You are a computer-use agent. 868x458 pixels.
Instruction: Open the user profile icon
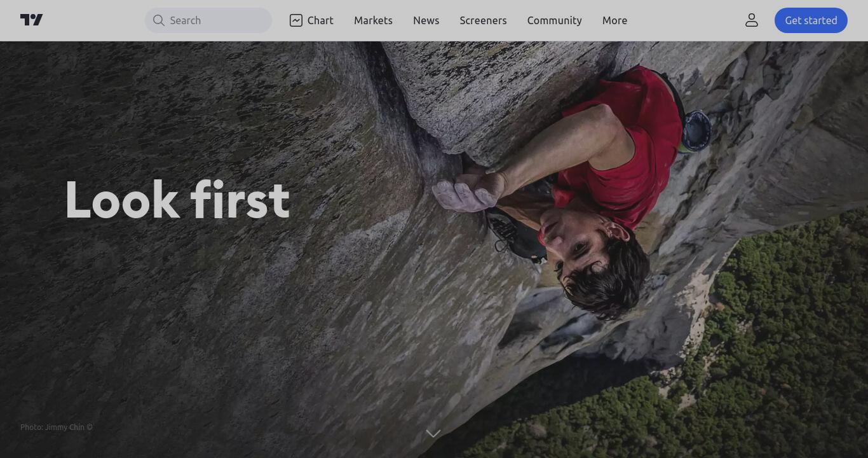pos(752,20)
